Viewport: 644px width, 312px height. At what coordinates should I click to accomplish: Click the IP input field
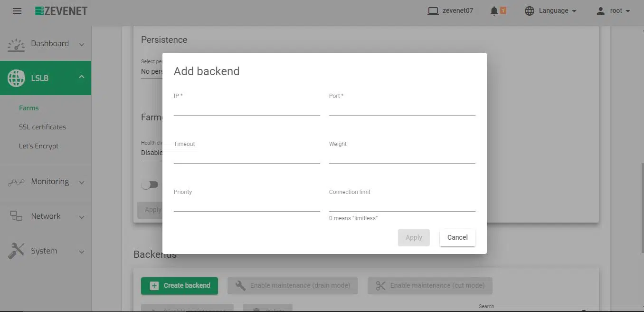pos(246,108)
